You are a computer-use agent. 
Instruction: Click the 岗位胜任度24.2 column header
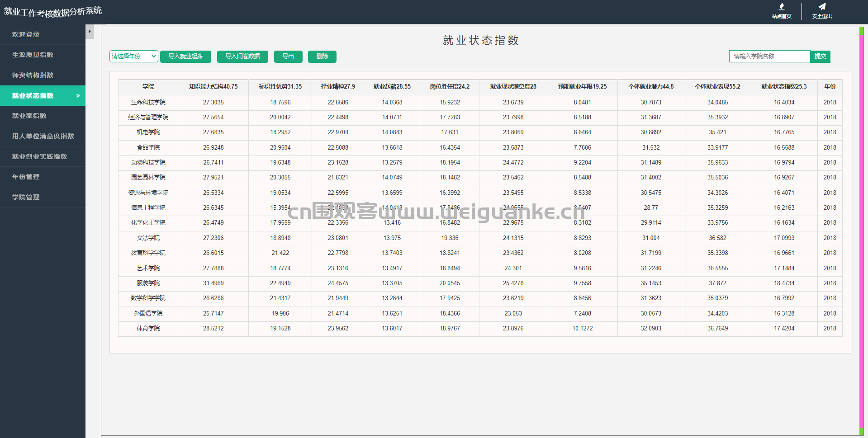(x=450, y=87)
